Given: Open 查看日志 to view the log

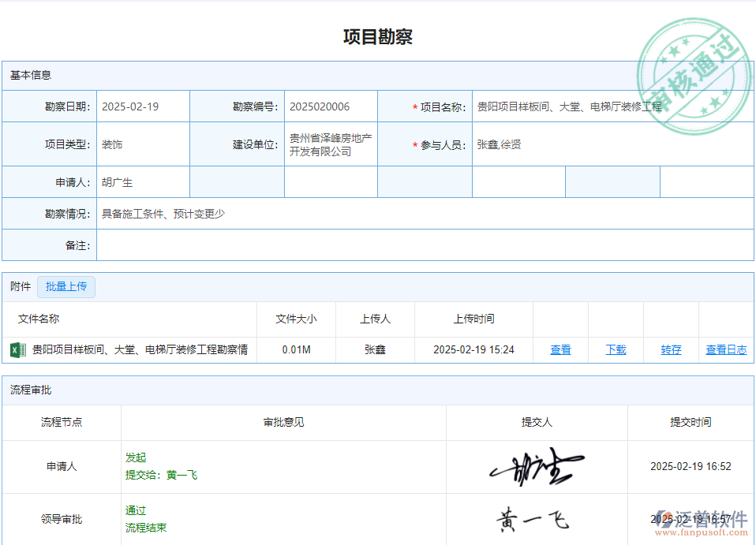Looking at the screenshot, I should 726,349.
